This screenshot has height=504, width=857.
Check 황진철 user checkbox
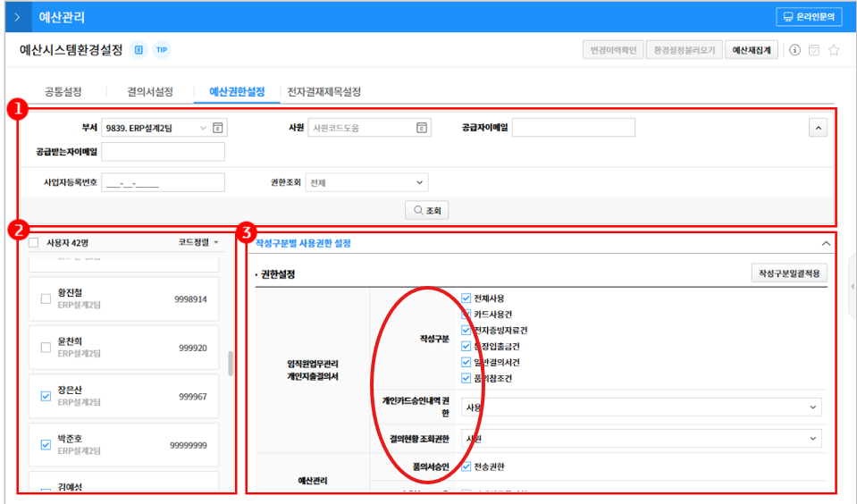(46, 299)
